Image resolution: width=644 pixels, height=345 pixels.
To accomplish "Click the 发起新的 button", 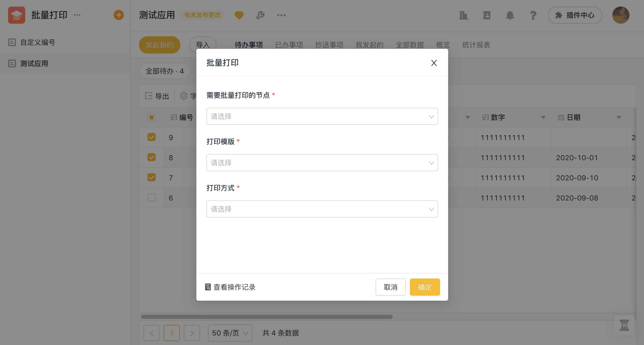I will [160, 45].
